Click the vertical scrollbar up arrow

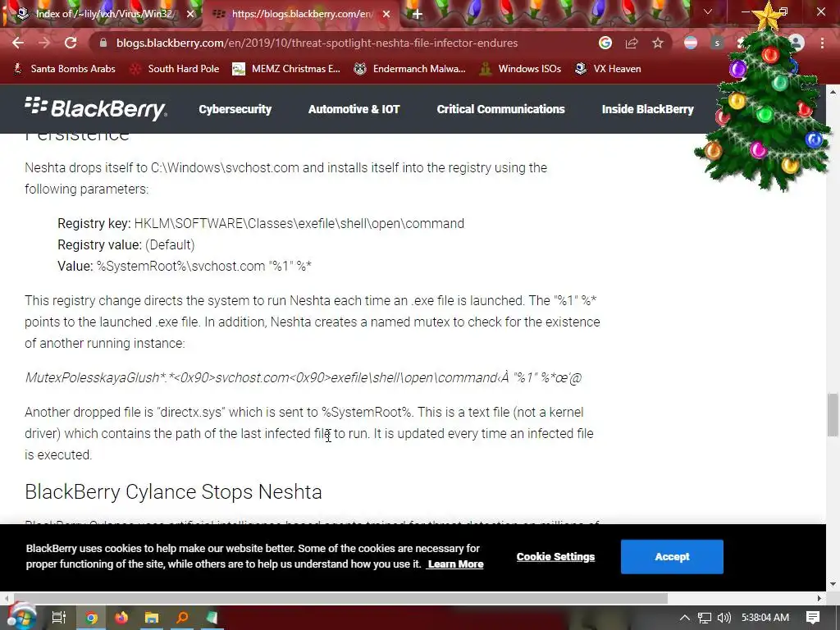(833, 92)
